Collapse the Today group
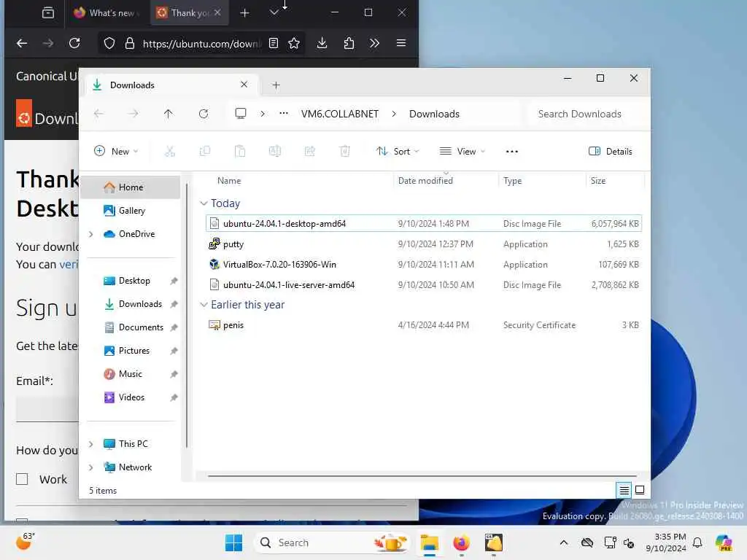This screenshot has width=747, height=560. pyautogui.click(x=204, y=203)
